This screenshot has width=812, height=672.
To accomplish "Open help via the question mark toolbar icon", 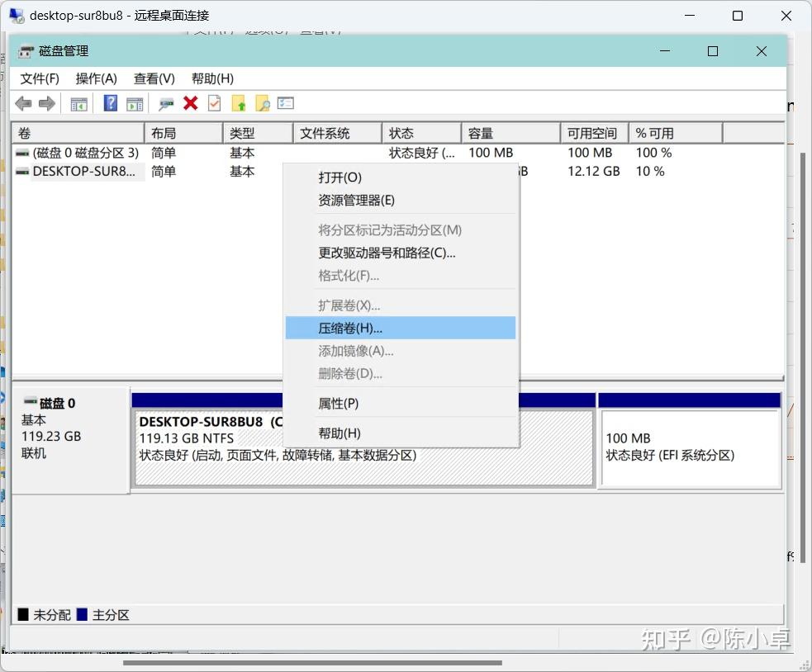I will [x=111, y=102].
